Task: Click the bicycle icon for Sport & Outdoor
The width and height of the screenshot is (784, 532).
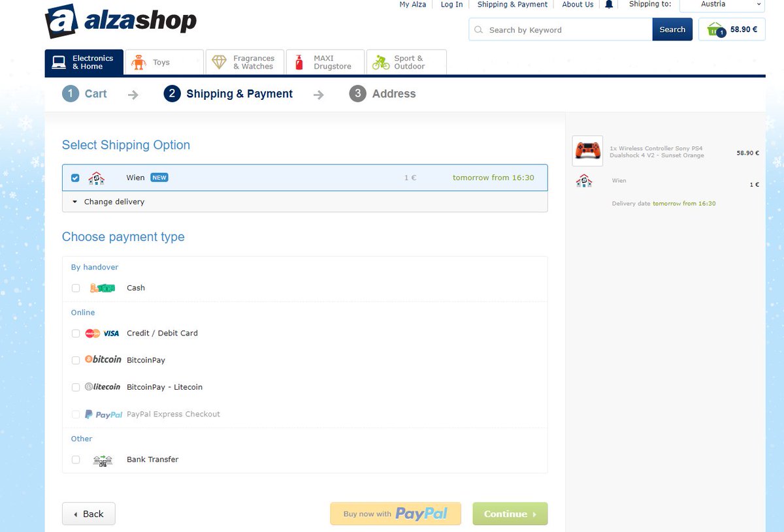Action: coord(380,63)
